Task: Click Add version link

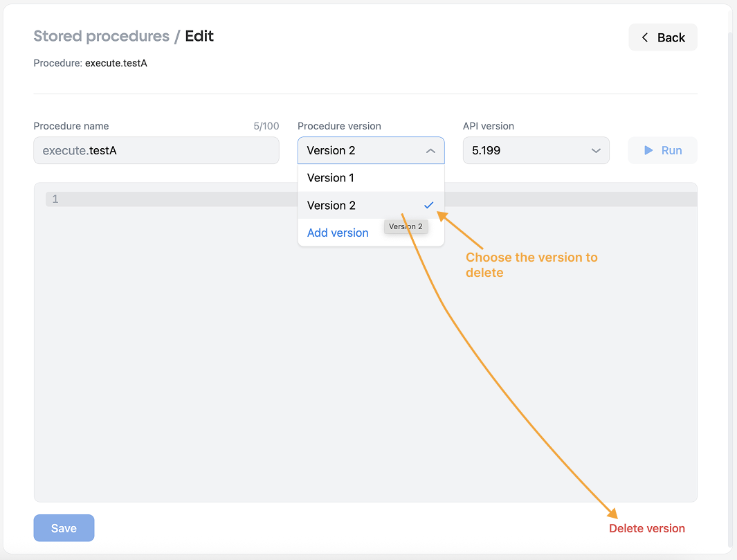Action: tap(338, 233)
